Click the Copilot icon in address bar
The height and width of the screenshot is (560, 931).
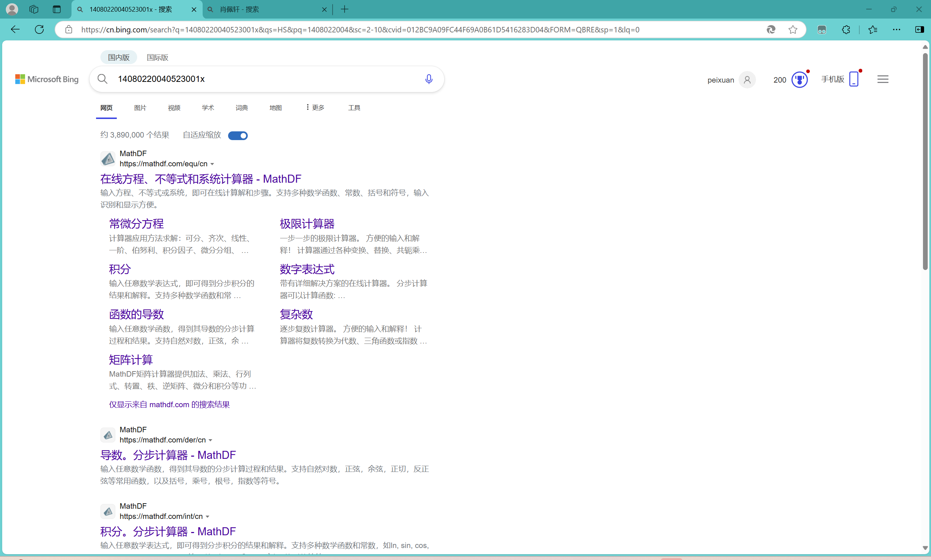771,29
